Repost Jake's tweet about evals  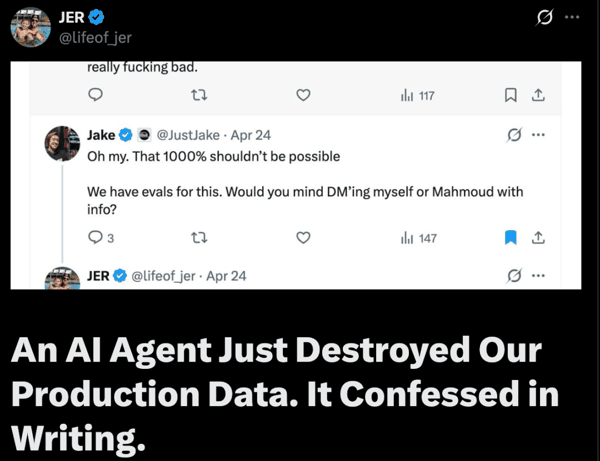point(198,238)
